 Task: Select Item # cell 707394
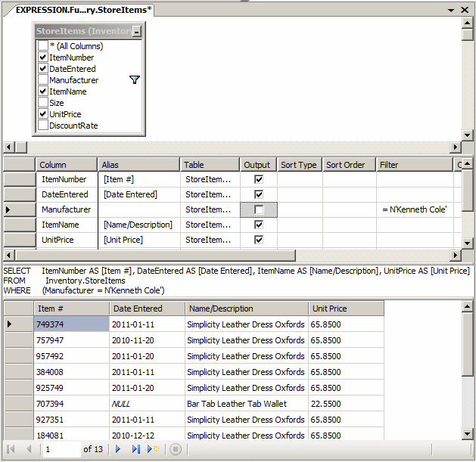pos(71,404)
